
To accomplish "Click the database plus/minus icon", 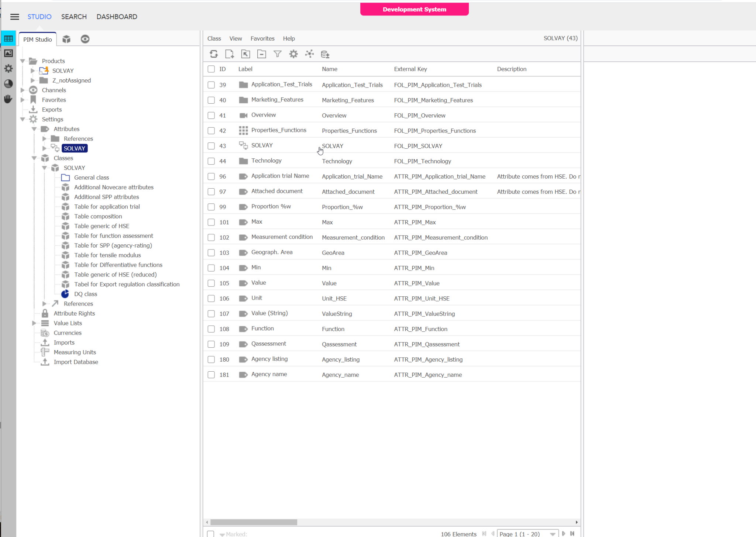I will coord(325,54).
